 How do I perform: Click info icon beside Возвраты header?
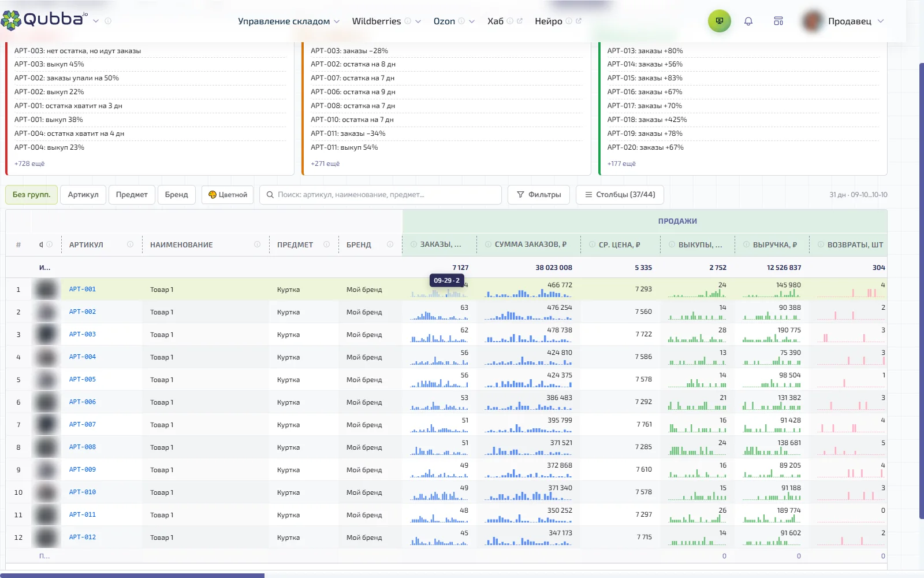click(x=821, y=244)
